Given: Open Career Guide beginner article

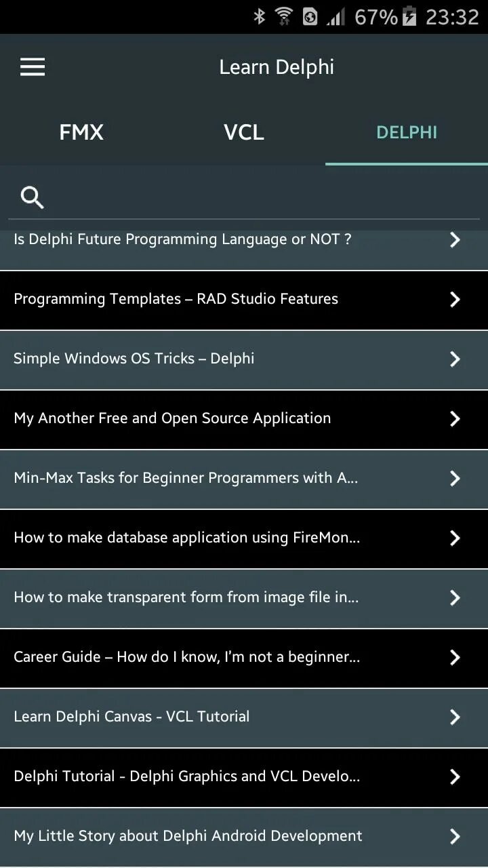Looking at the screenshot, I should pos(244,658).
